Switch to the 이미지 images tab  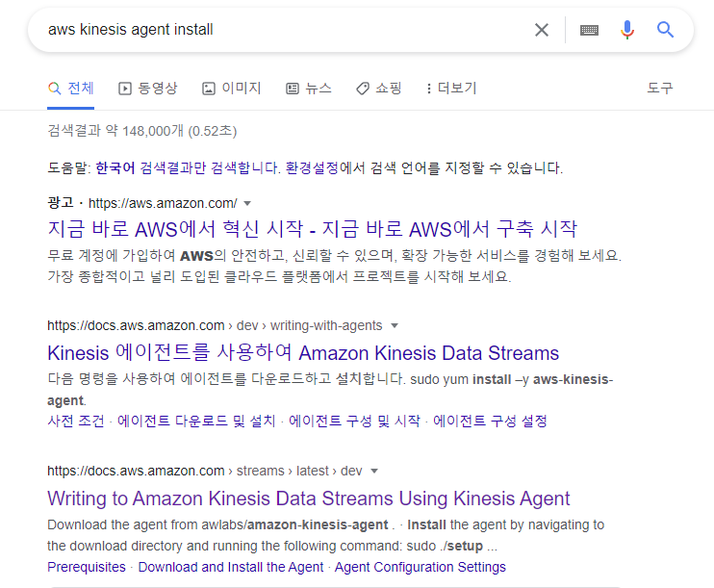(x=231, y=88)
